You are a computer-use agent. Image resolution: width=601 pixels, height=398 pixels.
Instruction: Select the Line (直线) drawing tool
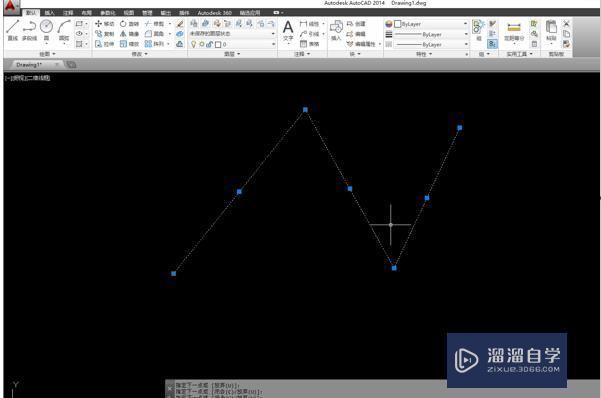click(x=13, y=31)
